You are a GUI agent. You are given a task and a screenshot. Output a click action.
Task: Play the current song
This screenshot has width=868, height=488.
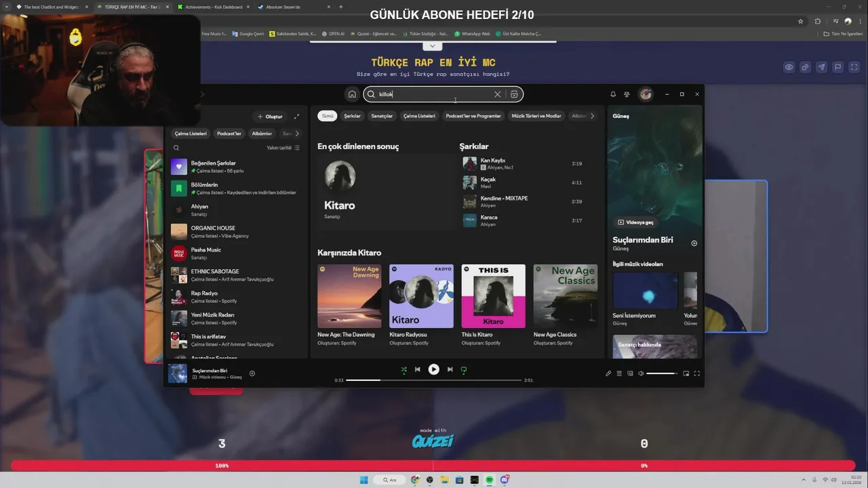[433, 369]
